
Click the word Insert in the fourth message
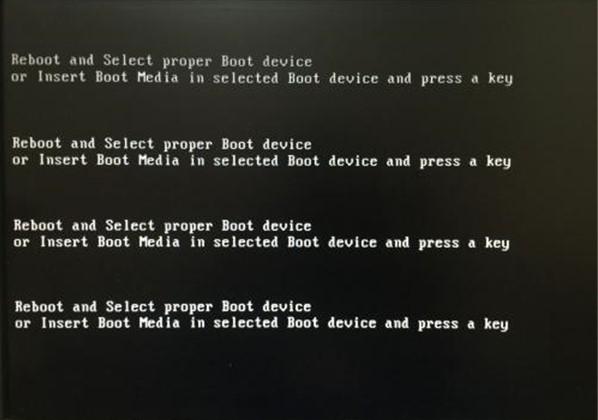click(65, 323)
